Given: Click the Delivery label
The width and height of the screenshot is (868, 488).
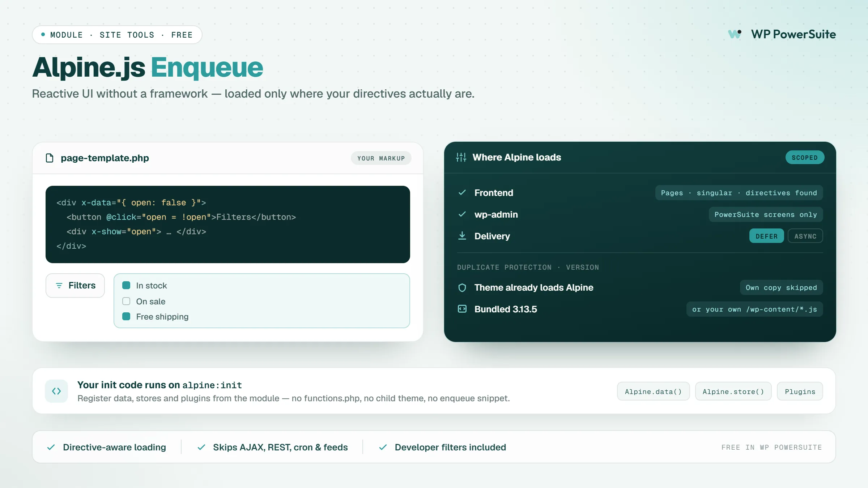Looking at the screenshot, I should (x=492, y=236).
